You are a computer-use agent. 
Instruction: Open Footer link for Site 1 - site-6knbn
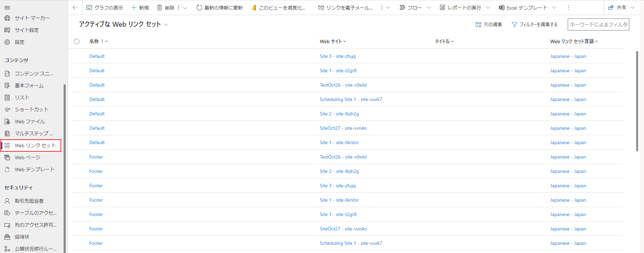(96, 200)
